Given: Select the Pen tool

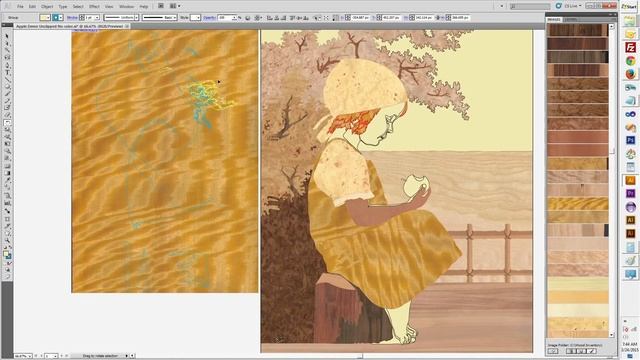Looking at the screenshot, I should click(x=7, y=65).
